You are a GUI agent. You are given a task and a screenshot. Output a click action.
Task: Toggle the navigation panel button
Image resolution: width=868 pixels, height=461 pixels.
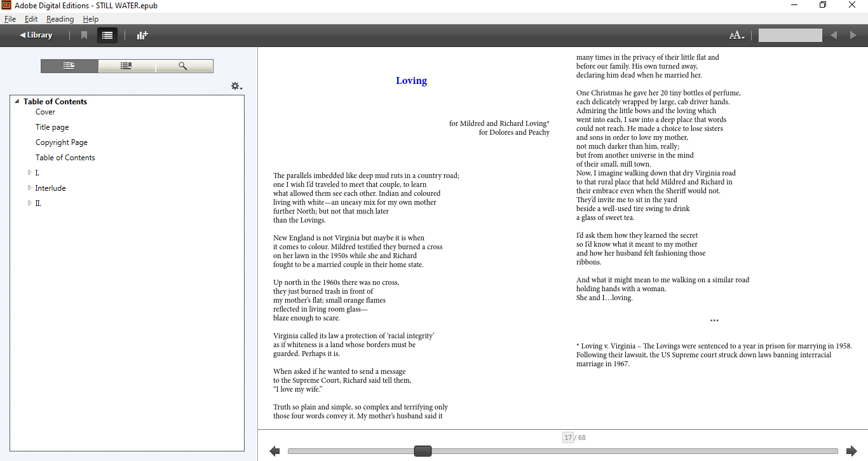point(107,36)
